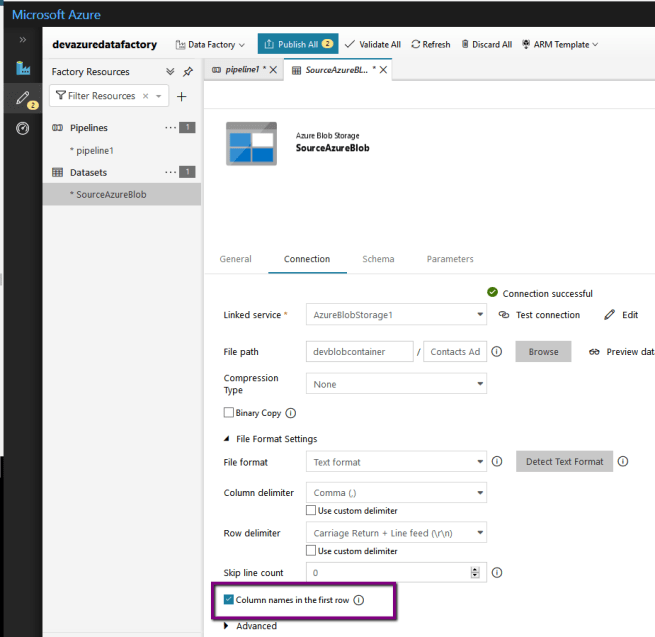Click the add new resource plus icon
655x637 pixels.
click(181, 96)
